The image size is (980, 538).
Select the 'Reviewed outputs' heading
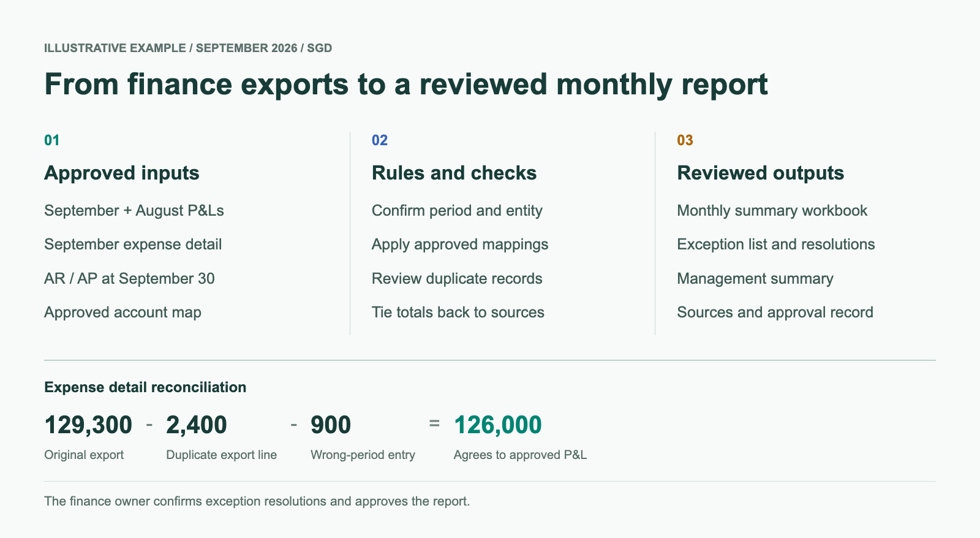(760, 173)
